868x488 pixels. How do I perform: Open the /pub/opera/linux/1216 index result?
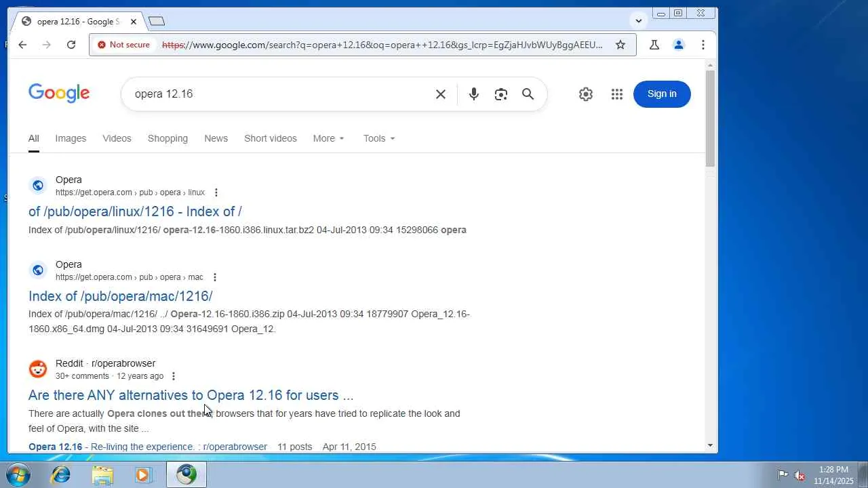tap(135, 211)
